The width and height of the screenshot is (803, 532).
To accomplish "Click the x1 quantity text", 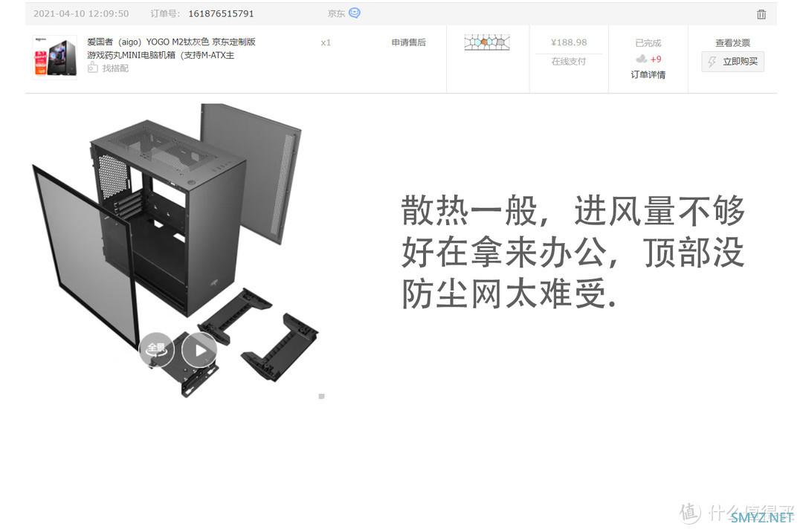I will pyautogui.click(x=326, y=42).
